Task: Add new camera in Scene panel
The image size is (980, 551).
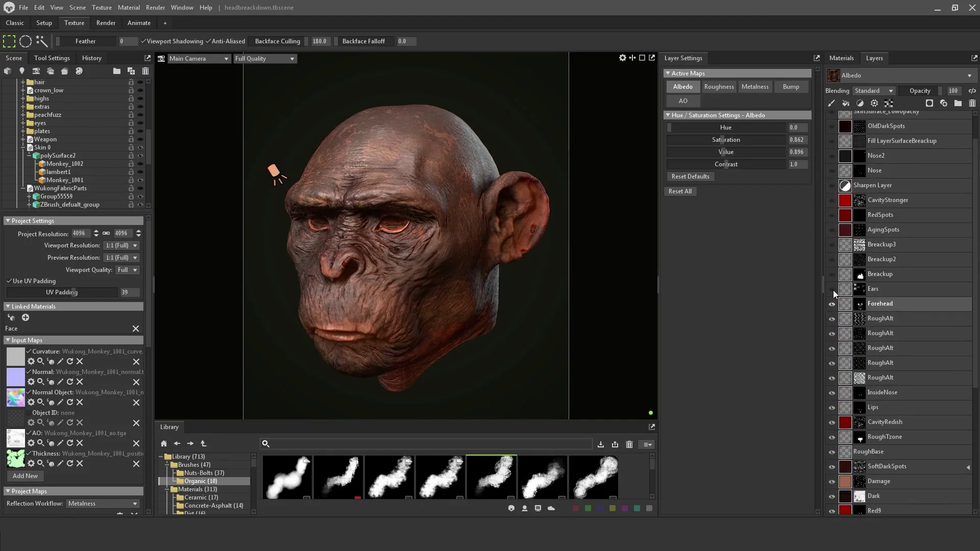Action: (x=36, y=71)
